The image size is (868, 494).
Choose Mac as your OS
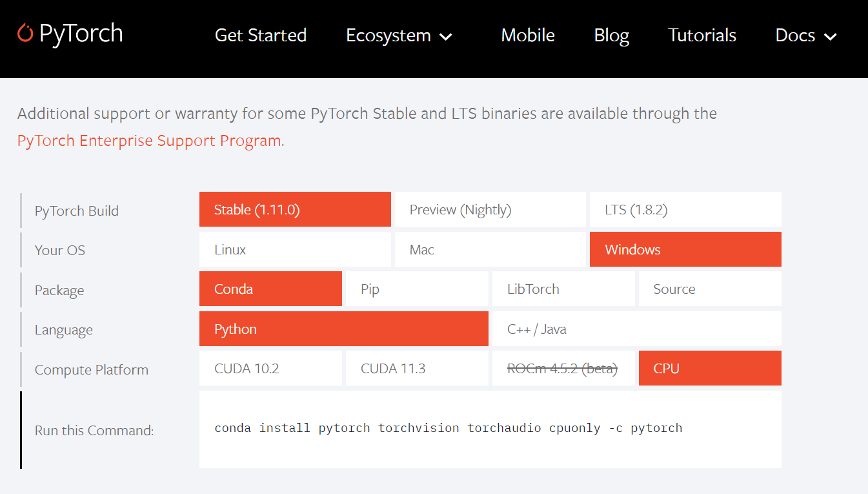click(490, 249)
